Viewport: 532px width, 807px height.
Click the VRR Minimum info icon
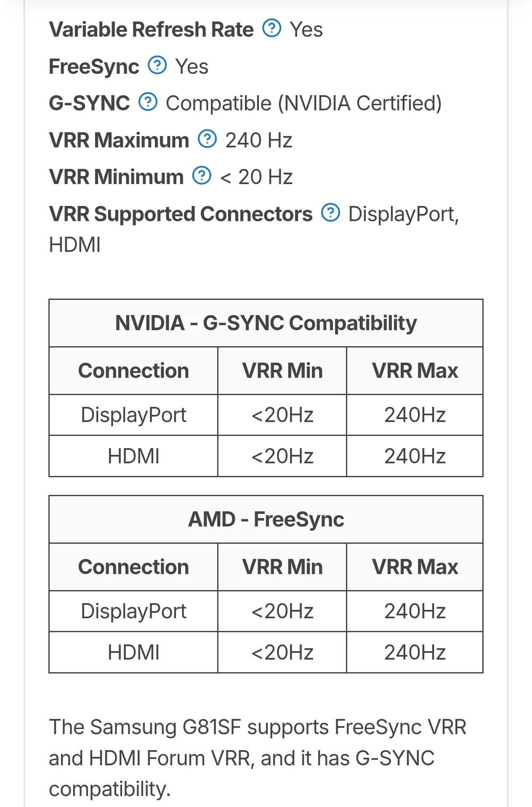click(x=202, y=176)
